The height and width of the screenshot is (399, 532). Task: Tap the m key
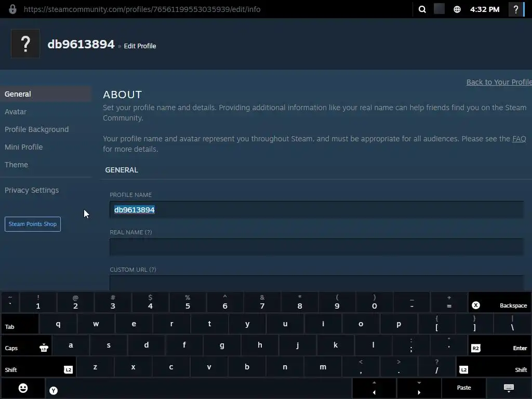click(323, 367)
